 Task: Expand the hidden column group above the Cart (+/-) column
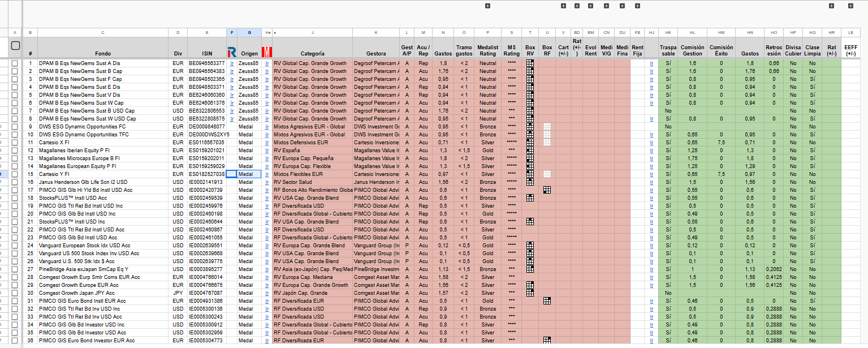pos(563,6)
